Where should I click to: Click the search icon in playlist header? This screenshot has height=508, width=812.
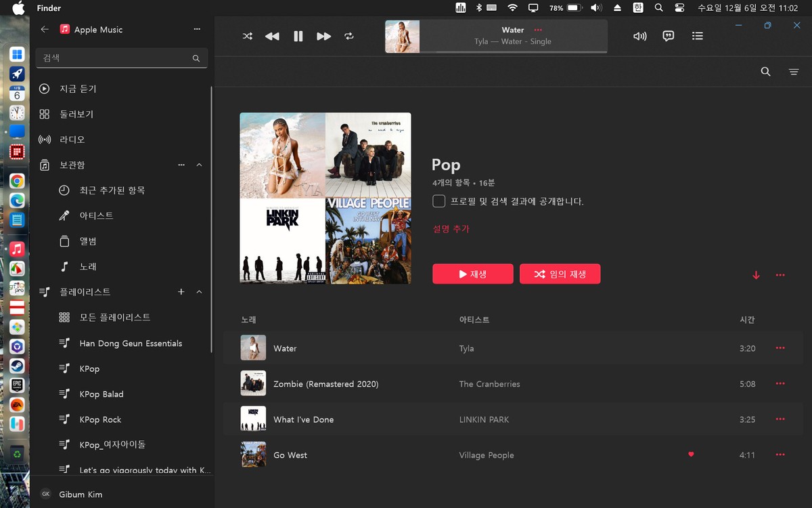click(x=765, y=71)
